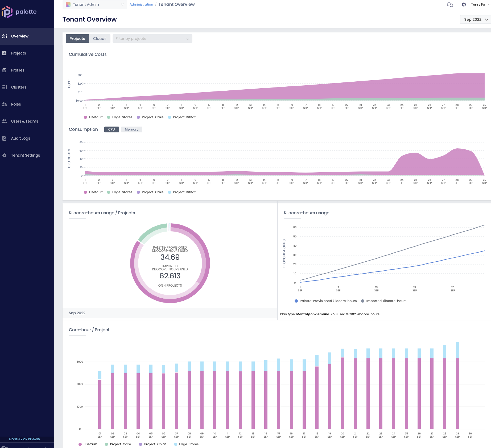The width and height of the screenshot is (491, 448).
Task: Toggle Imported kilocore-hours legend item
Action: point(383,301)
